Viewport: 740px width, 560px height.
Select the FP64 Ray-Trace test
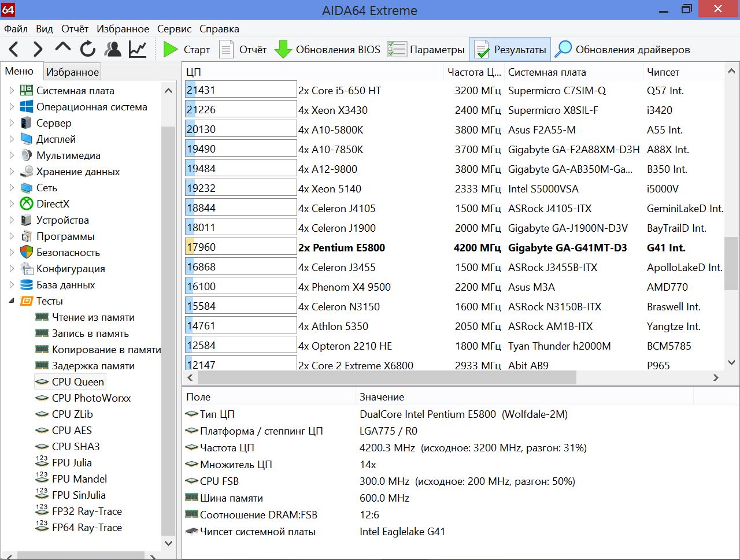click(x=87, y=528)
